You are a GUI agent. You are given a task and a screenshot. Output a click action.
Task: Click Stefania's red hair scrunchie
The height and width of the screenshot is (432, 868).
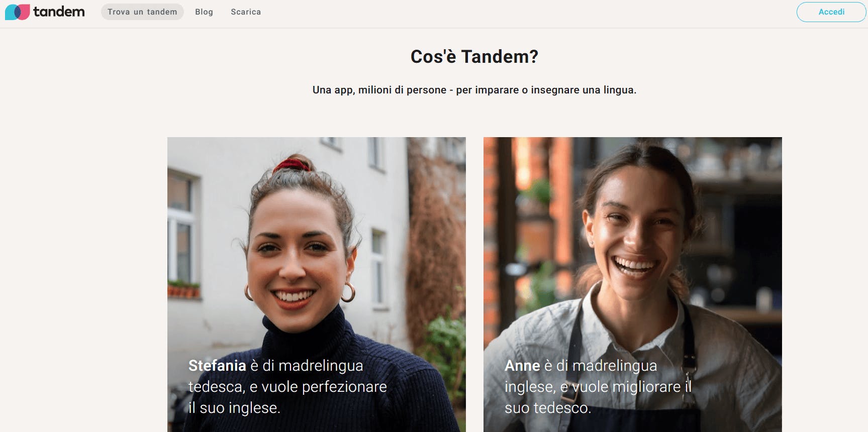[x=292, y=165]
